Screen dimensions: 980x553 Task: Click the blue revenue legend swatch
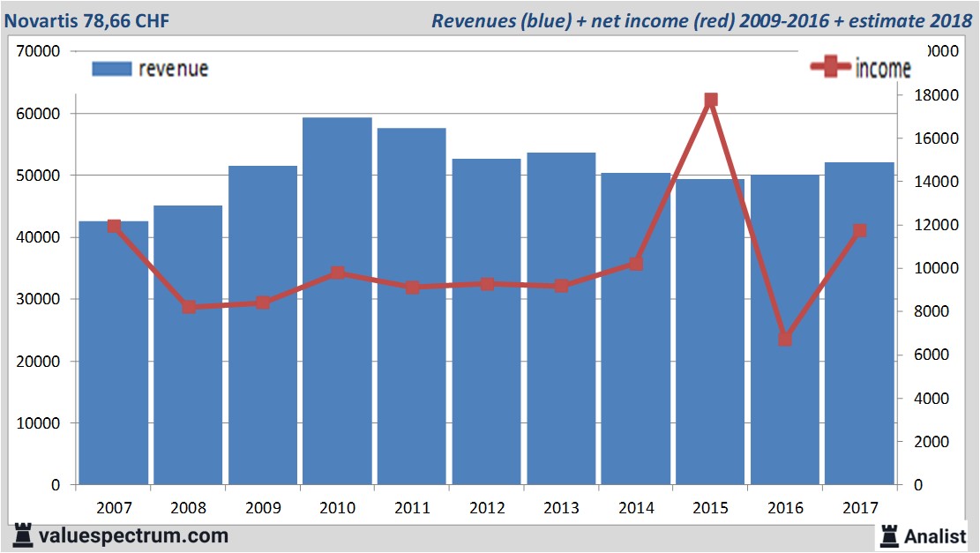pyautogui.click(x=111, y=69)
